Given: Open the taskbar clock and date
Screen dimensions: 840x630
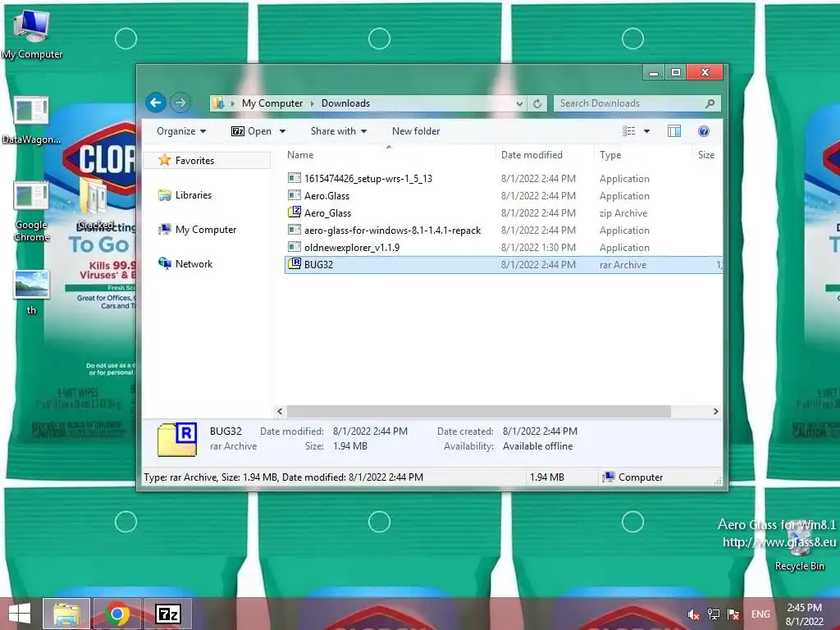Looking at the screenshot, I should click(804, 614).
